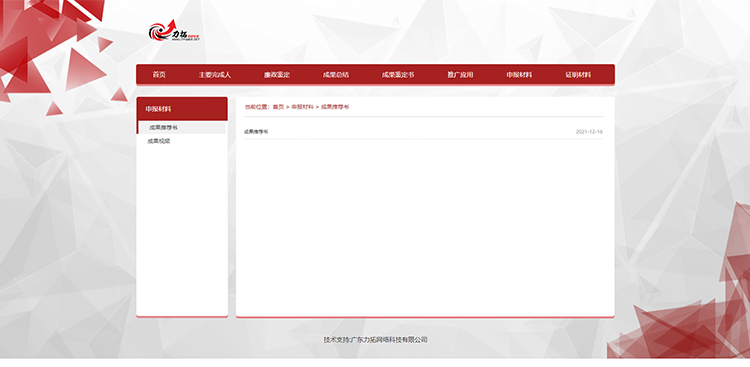The width and height of the screenshot is (750, 367).
Task: Click the 首页 breadcrumb link
Action: [278, 107]
